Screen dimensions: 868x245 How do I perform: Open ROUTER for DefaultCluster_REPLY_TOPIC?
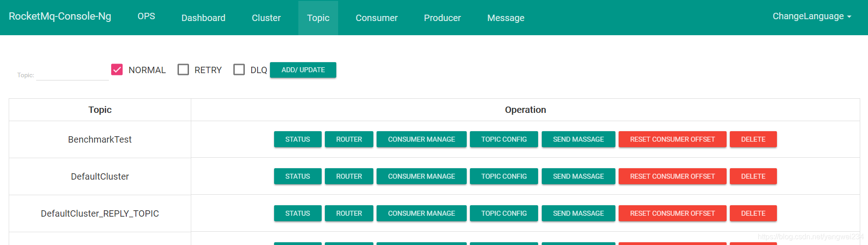pos(349,213)
